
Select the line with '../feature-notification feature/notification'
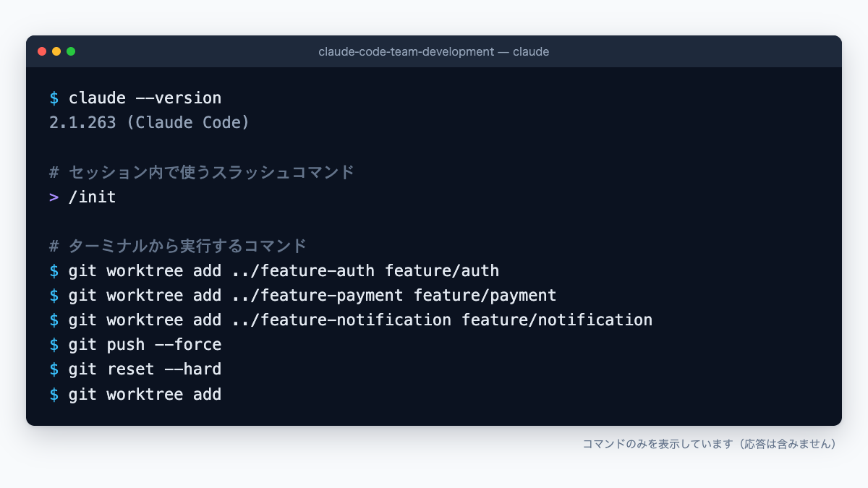pos(351,320)
